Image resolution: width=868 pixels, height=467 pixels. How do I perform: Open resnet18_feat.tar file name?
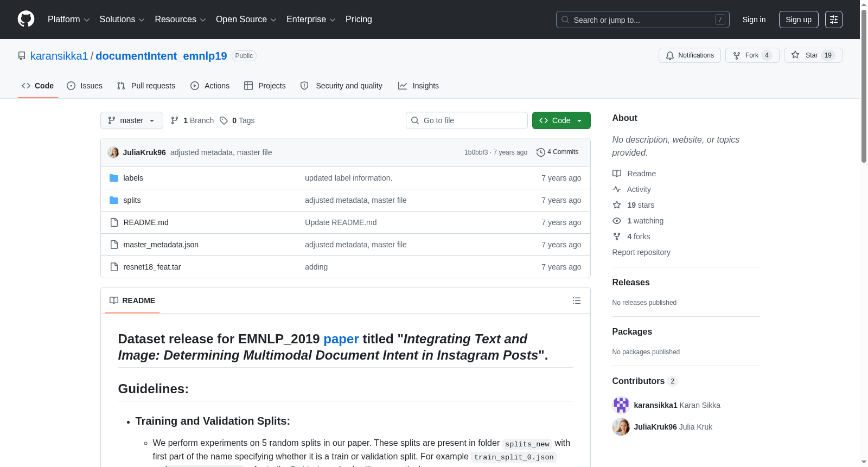152,267
